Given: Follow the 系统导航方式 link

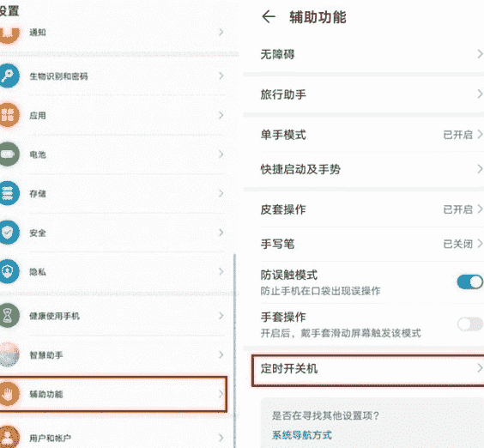Looking at the screenshot, I should pos(302,435).
